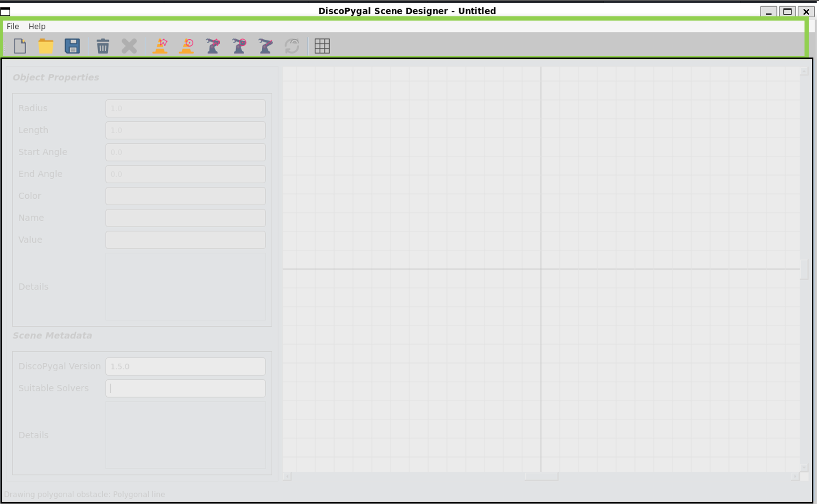819x504 pixels.
Task: Click the DiscoPygal Version field
Action: 186,367
